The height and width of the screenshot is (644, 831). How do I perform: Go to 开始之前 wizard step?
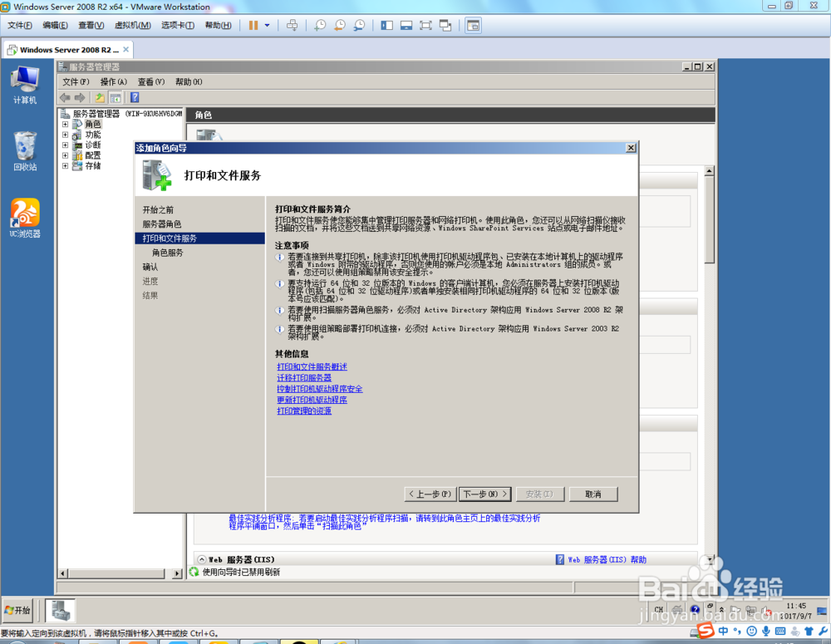[158, 210]
